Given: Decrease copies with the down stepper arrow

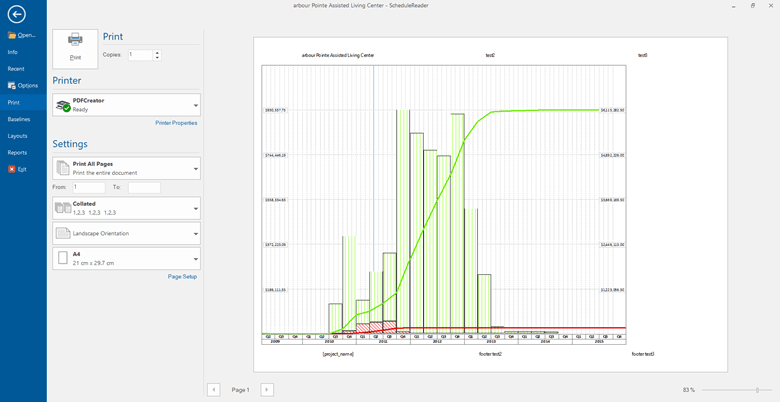Looking at the screenshot, I should (x=157, y=58).
